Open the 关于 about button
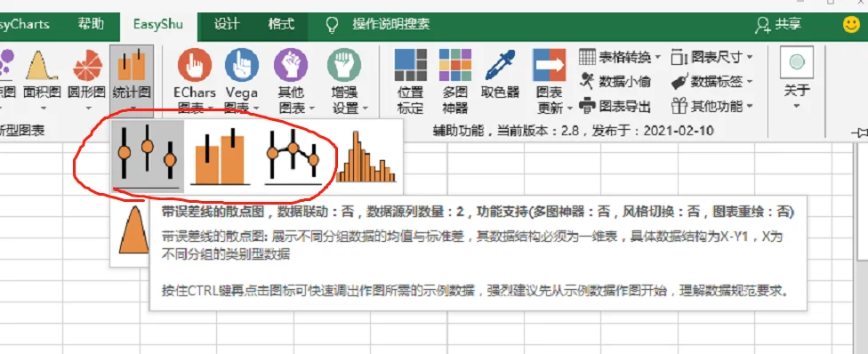The image size is (868, 354). pos(797,77)
